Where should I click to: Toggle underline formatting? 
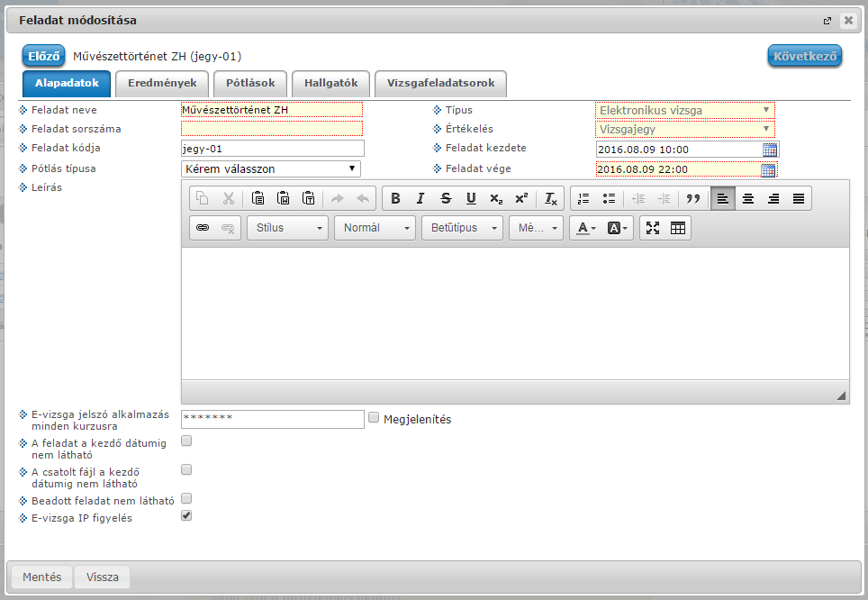[471, 198]
